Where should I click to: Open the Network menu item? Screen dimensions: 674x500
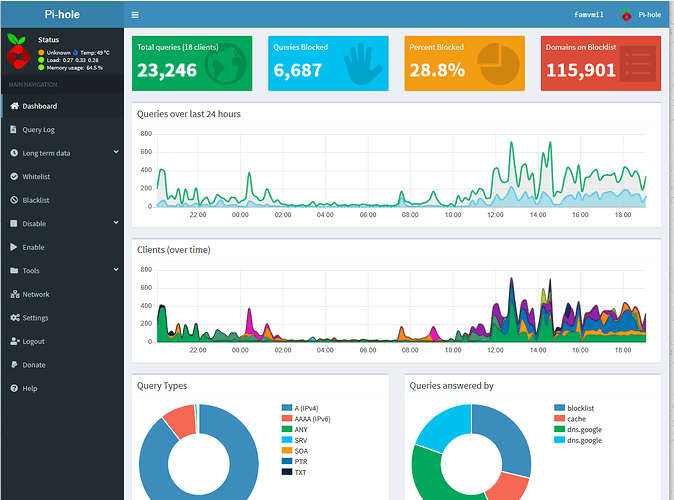tap(63, 294)
